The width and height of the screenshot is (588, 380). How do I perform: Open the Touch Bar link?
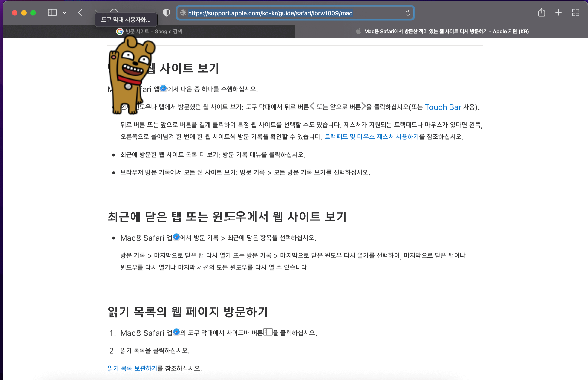[x=443, y=107]
